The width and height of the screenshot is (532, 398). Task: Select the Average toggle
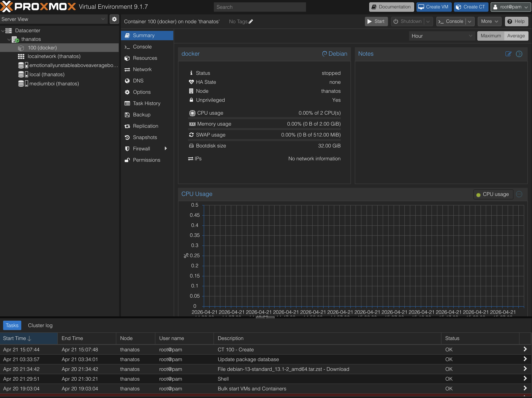click(516, 36)
